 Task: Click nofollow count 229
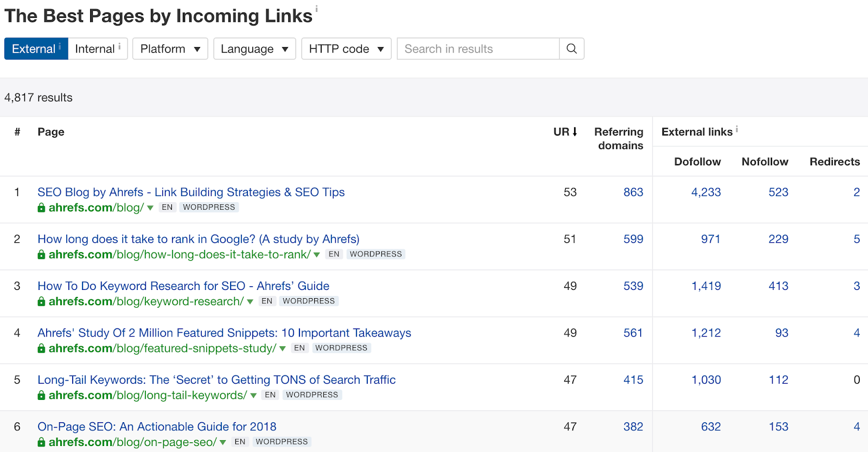778,239
